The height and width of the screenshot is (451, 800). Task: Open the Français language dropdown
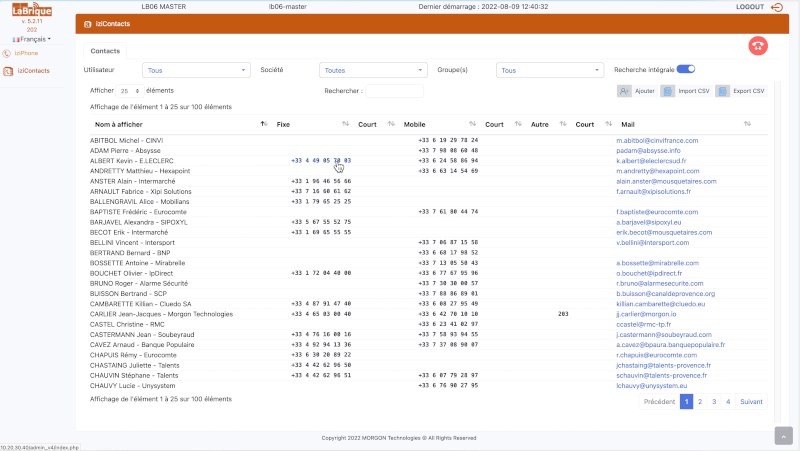(x=32, y=39)
